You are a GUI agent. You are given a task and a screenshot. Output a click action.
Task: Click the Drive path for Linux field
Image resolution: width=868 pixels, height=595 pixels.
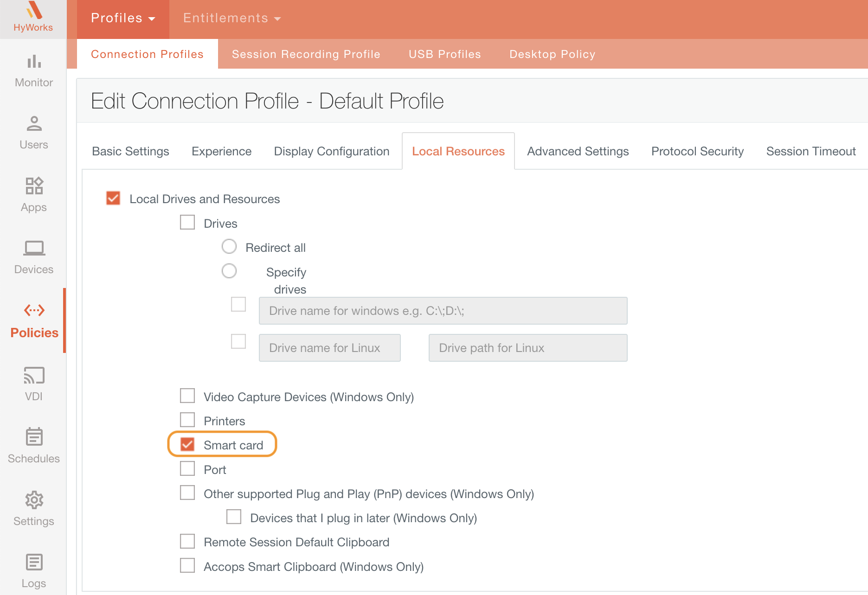(x=527, y=348)
